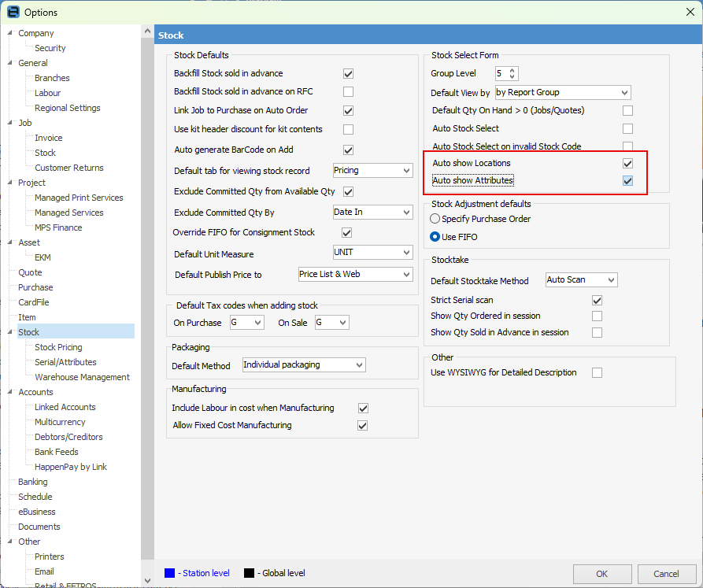Open the Exclude Committed Qty By dropdown
This screenshot has width=703, height=588.
point(407,212)
